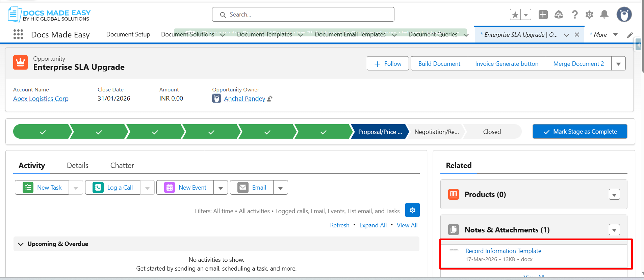This screenshot has width=644, height=280.
Task: Open the Global Actions plus icon
Action: click(543, 15)
